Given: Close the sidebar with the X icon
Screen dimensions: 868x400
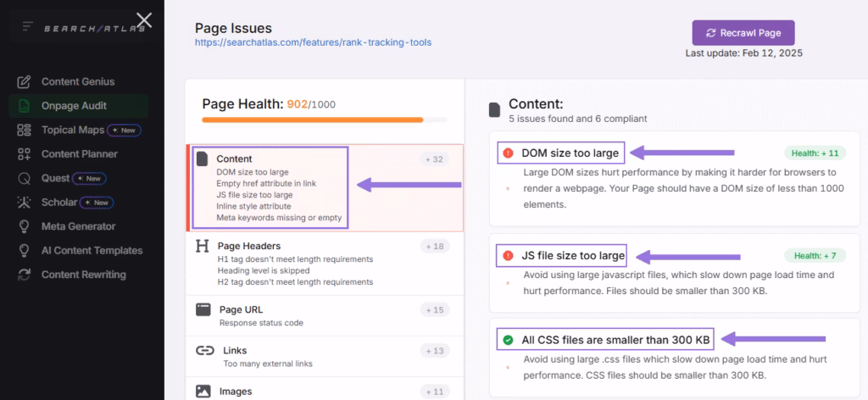Looking at the screenshot, I should click(x=145, y=19).
